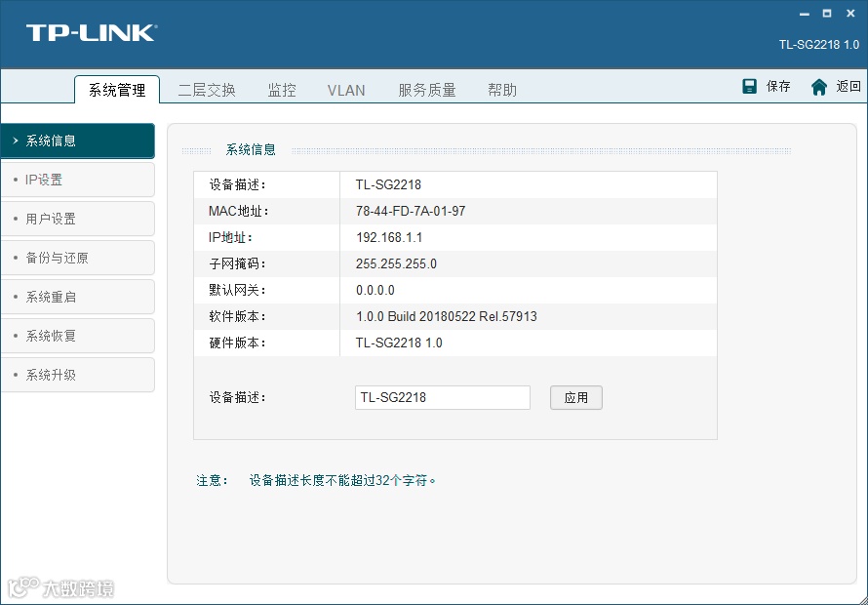Click the floppy disk save icon
Viewport: 868px width, 605px height.
[x=749, y=87]
